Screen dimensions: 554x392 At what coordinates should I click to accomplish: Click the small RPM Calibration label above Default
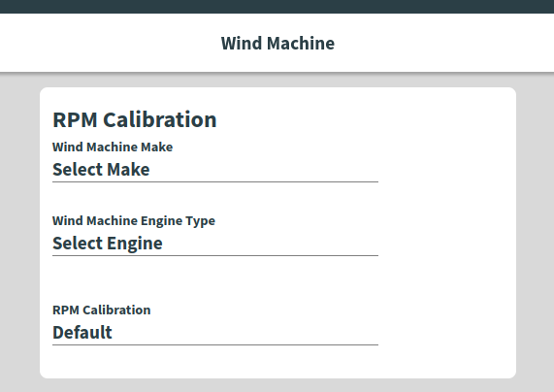coord(102,310)
